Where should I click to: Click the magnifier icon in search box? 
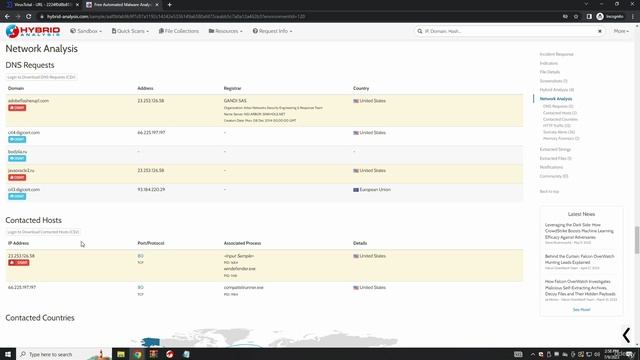tap(420, 31)
